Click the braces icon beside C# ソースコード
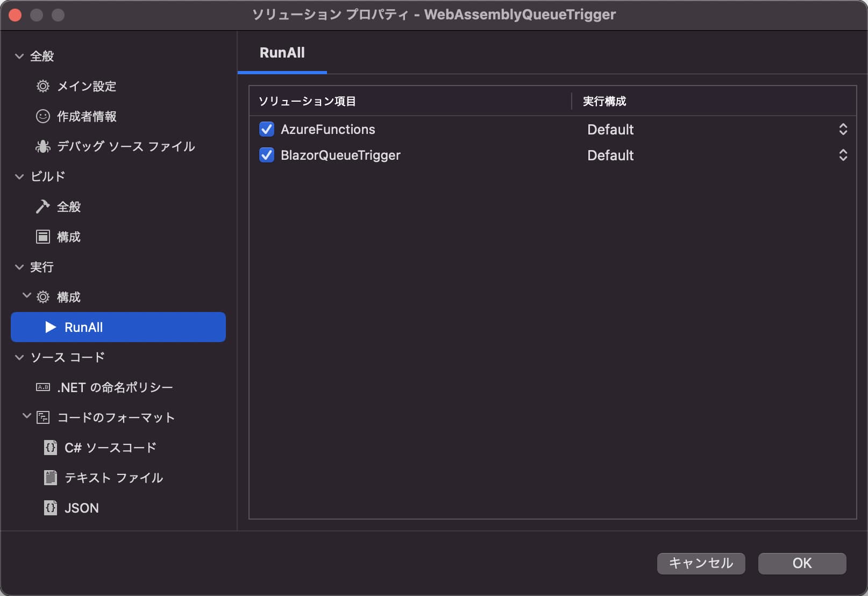Image resolution: width=868 pixels, height=596 pixels. [51, 448]
